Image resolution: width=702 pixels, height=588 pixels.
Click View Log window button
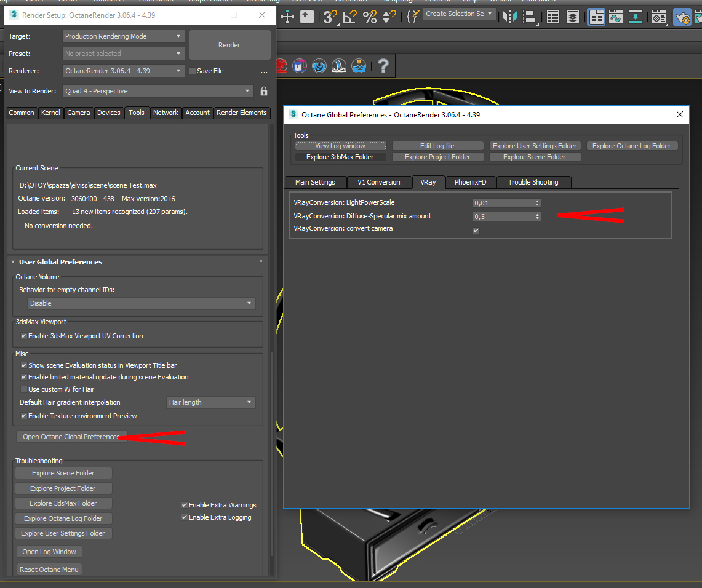340,146
